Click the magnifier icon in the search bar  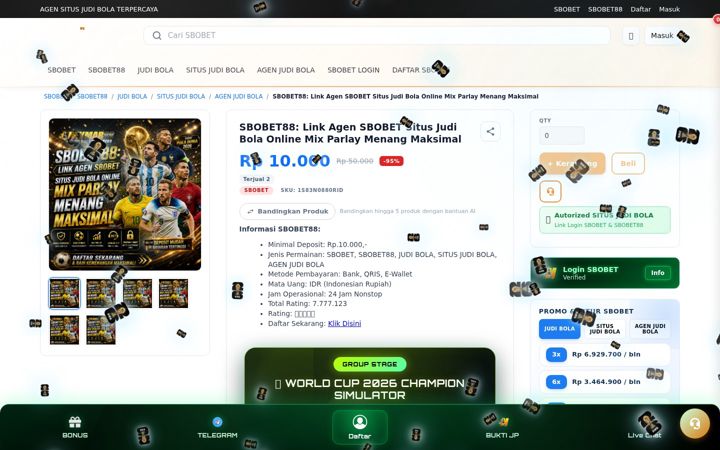[157, 35]
